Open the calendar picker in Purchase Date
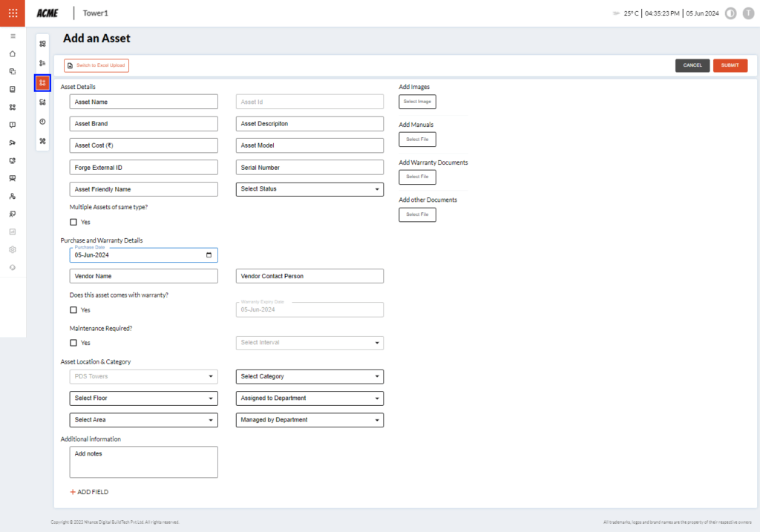760x532 pixels. pyautogui.click(x=210, y=255)
